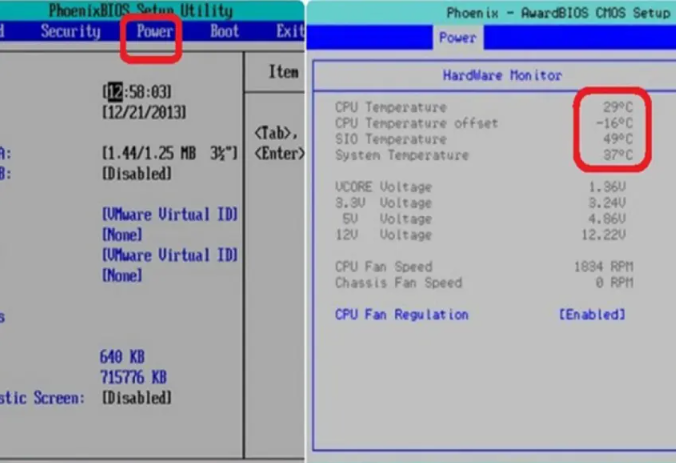Click the 37°C system temperature reading
676x463 pixels.
click(x=618, y=155)
